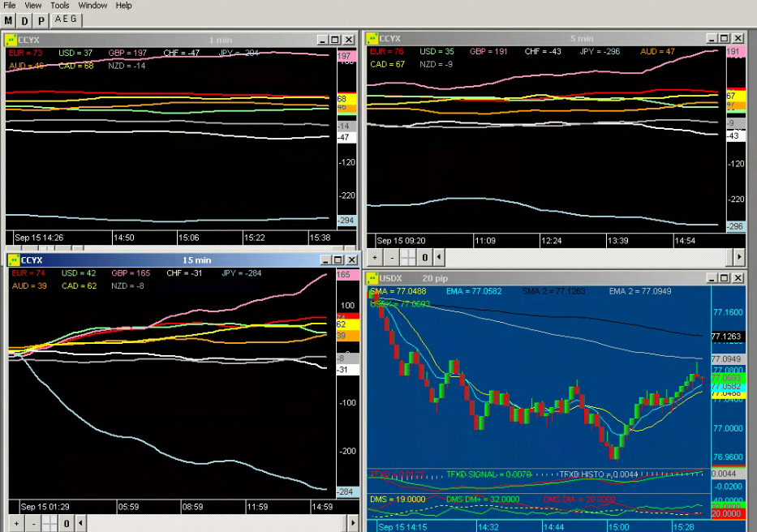Toggle crosshair grid icon on 5 min chart
This screenshot has width=757, height=532.
tap(408, 257)
